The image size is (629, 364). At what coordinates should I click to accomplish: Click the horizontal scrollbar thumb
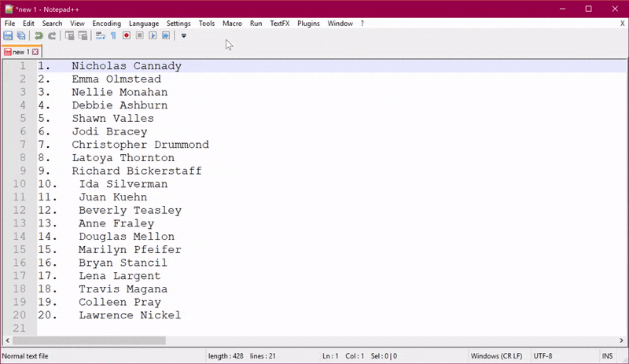86,340
